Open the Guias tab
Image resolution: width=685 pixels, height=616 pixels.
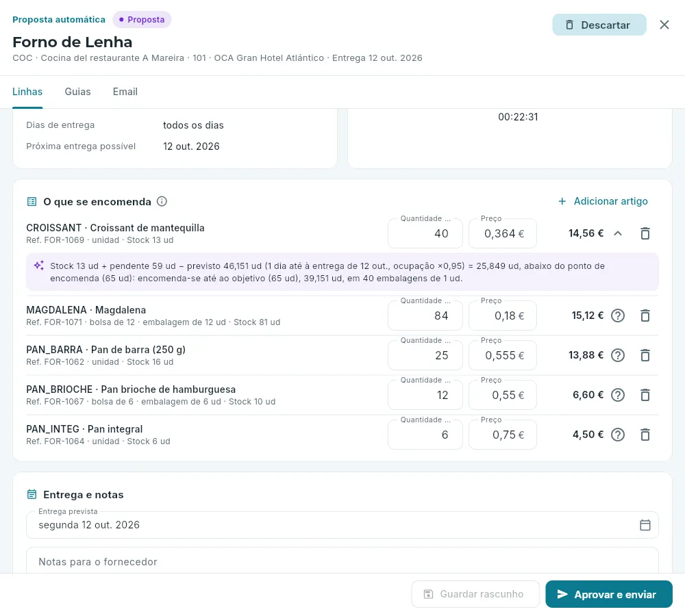[78, 92]
